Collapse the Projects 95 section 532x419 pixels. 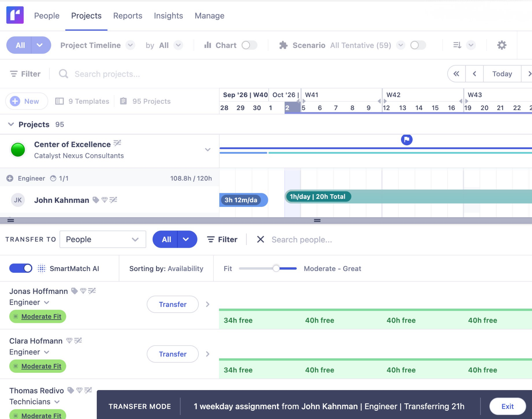coord(11,124)
